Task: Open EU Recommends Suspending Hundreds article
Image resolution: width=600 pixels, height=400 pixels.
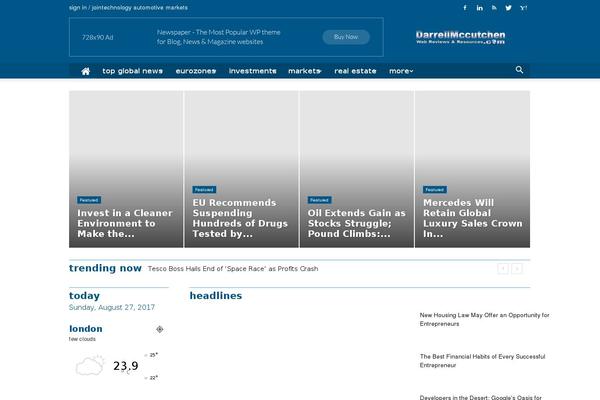Action: pyautogui.click(x=240, y=218)
